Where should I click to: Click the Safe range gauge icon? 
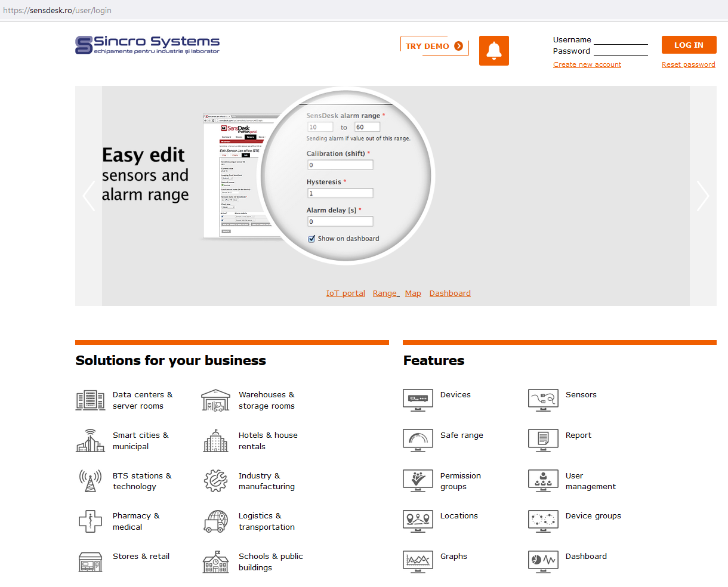click(x=418, y=440)
